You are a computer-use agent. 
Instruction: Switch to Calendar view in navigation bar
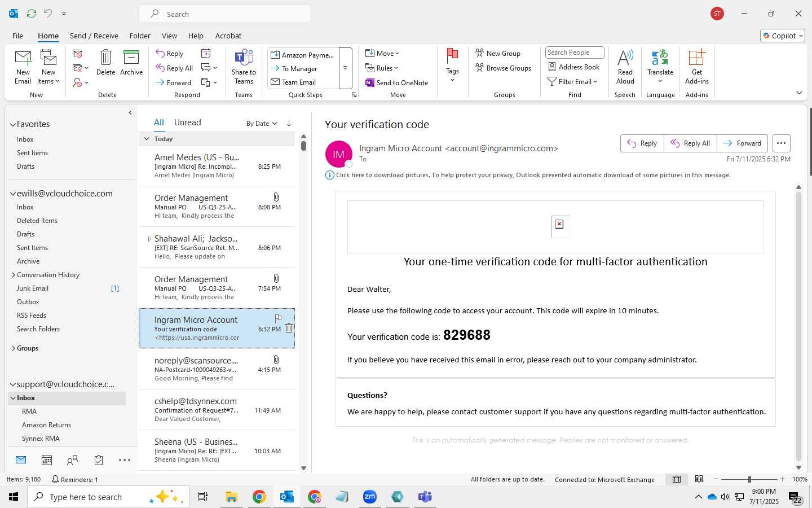point(47,460)
